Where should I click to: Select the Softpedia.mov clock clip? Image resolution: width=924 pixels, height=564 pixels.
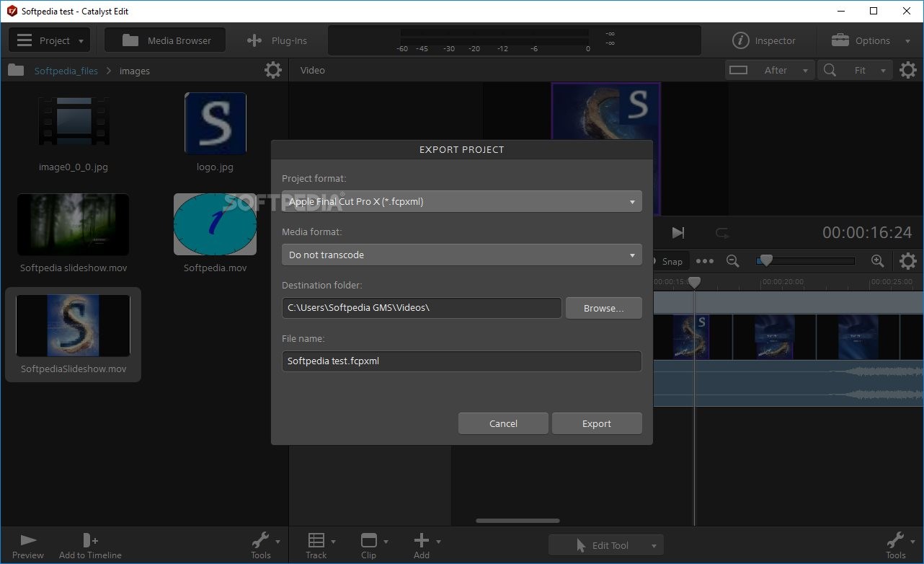pos(215,224)
